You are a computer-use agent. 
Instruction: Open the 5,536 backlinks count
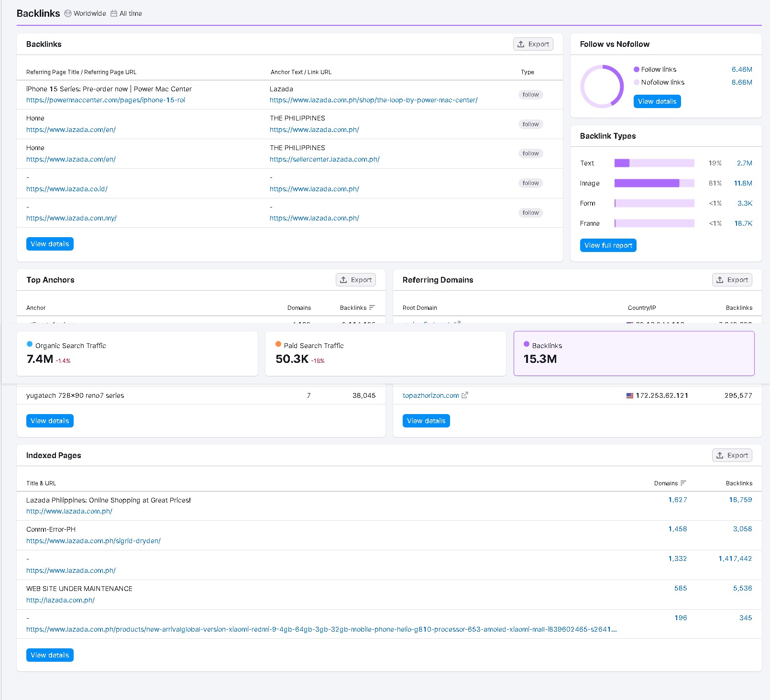coord(742,588)
